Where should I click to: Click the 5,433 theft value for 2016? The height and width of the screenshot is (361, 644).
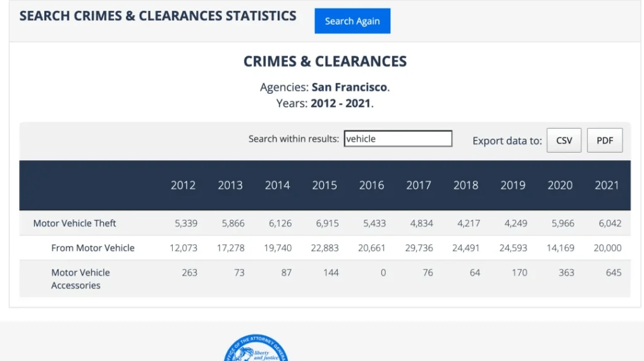point(374,224)
